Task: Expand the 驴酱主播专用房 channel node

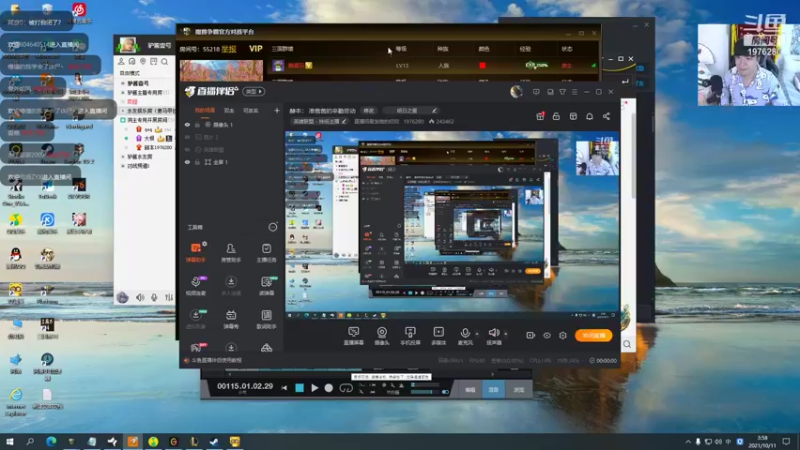Action: [123, 92]
